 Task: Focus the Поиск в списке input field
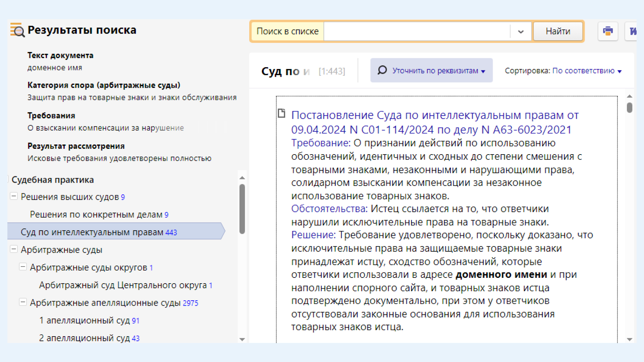tap(417, 32)
